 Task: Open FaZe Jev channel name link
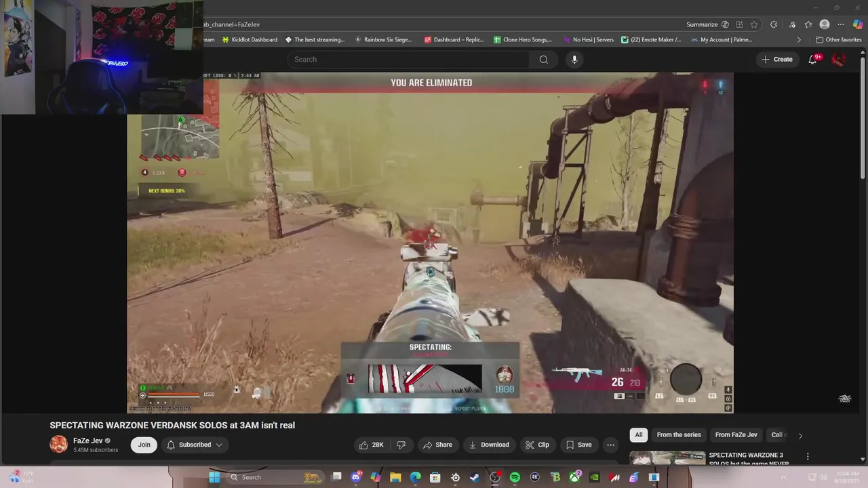point(87,441)
